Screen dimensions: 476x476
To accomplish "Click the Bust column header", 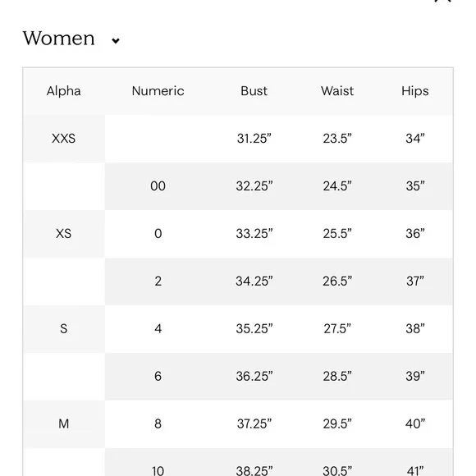I will (254, 91).
